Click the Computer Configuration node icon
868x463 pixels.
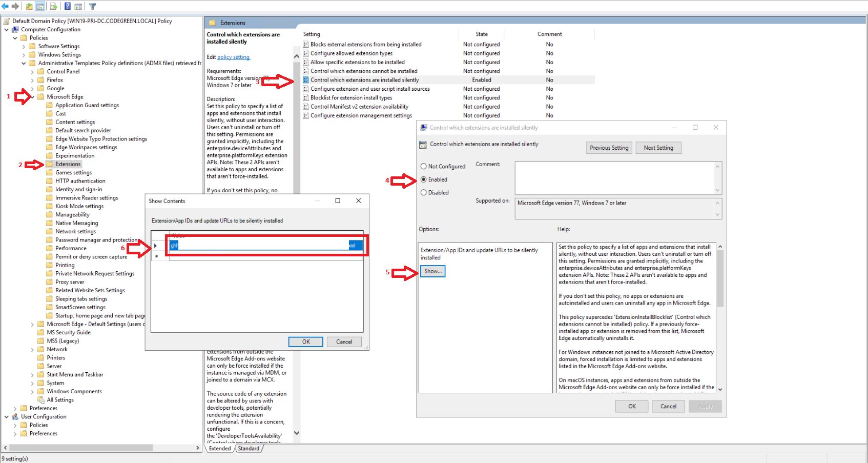coord(15,30)
